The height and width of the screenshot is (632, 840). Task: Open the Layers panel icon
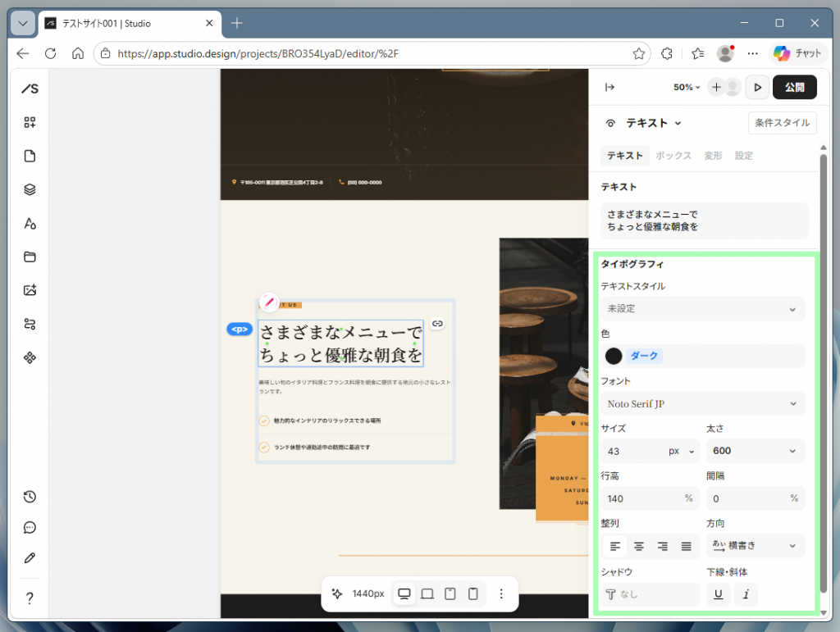point(30,189)
